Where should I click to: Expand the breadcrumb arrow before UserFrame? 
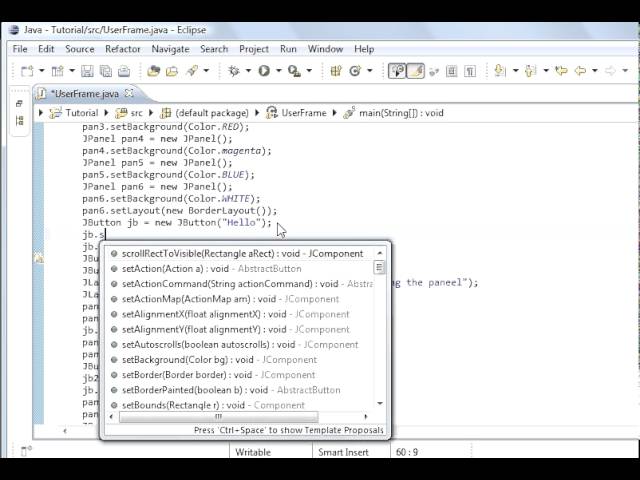coord(257,113)
